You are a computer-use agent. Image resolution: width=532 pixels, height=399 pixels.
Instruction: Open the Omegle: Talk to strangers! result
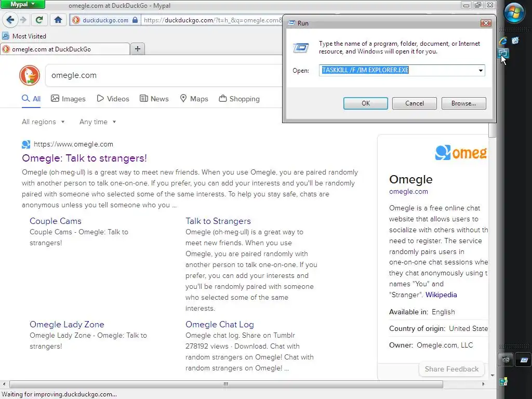[84, 158]
